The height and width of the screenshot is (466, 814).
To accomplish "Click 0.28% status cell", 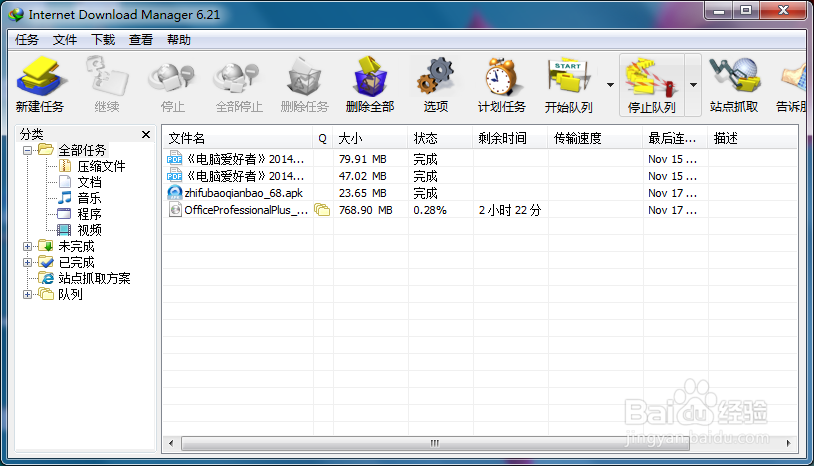I will click(x=430, y=210).
